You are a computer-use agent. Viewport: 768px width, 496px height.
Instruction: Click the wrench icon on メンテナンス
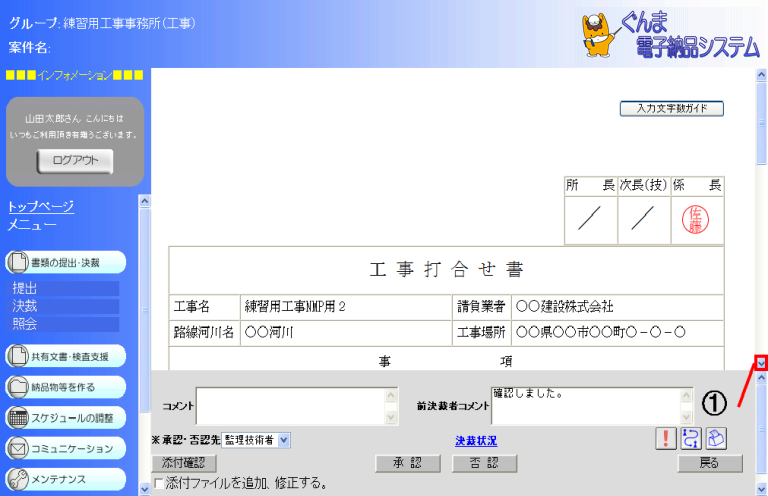pyautogui.click(x=17, y=479)
